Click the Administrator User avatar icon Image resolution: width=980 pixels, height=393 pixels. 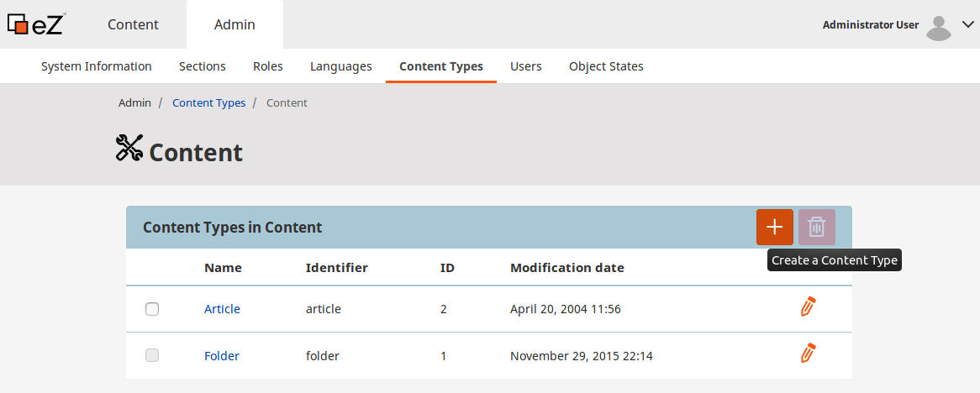coord(937,28)
